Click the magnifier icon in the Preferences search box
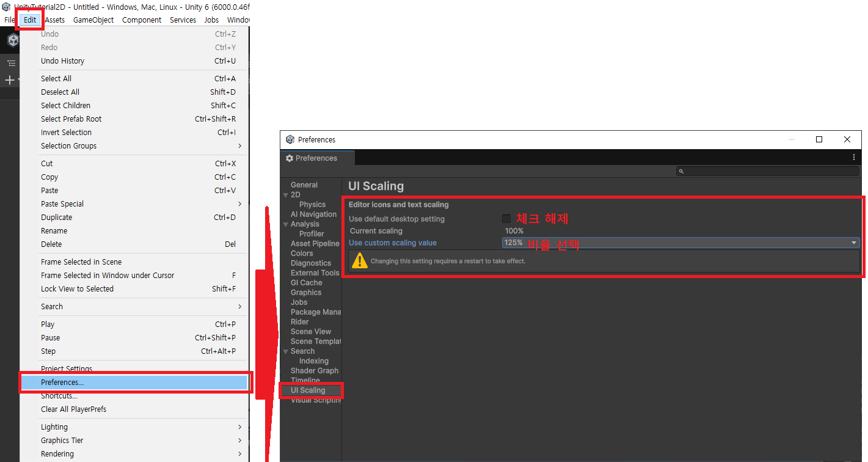Image resolution: width=868 pixels, height=462 pixels. coord(682,172)
